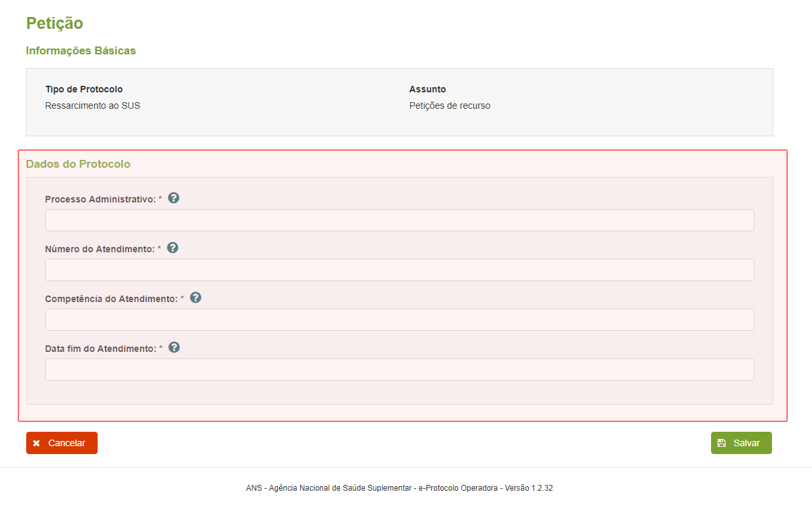Screen dimensions: 812x515
Task: Focus the Competência do Atendimento input field
Action: click(399, 320)
